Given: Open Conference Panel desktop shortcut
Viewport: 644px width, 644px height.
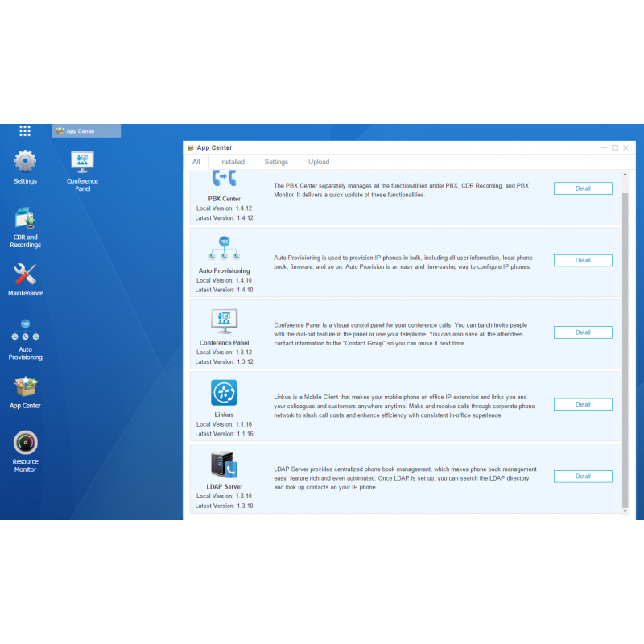Looking at the screenshot, I should pyautogui.click(x=82, y=162).
